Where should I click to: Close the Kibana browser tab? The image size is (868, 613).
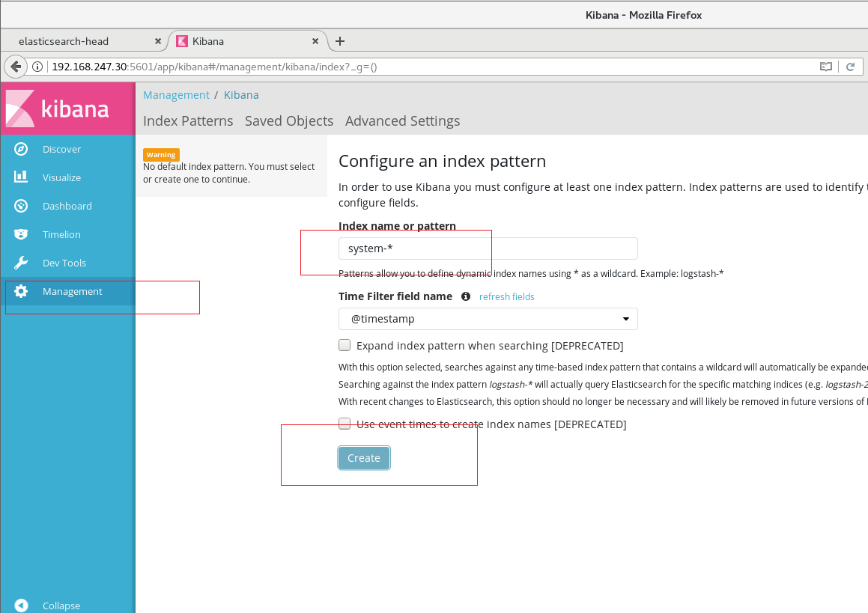315,41
